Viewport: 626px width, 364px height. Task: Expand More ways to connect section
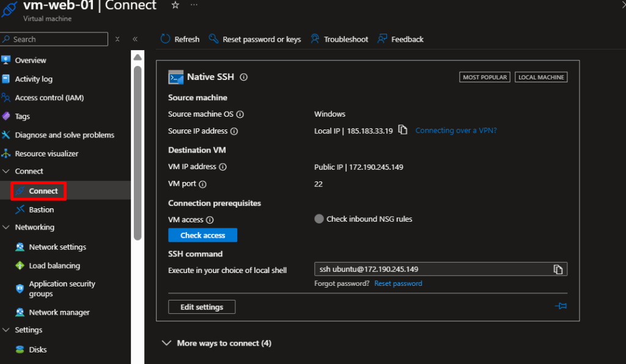(166, 343)
